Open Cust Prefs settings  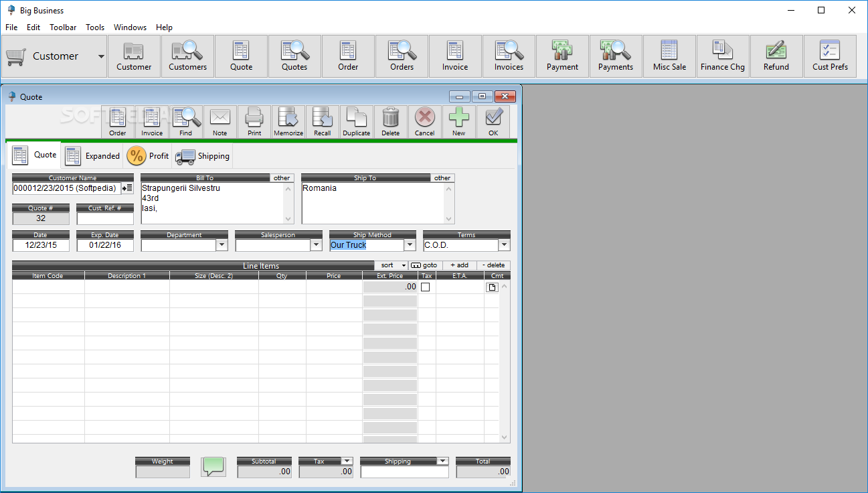(830, 56)
